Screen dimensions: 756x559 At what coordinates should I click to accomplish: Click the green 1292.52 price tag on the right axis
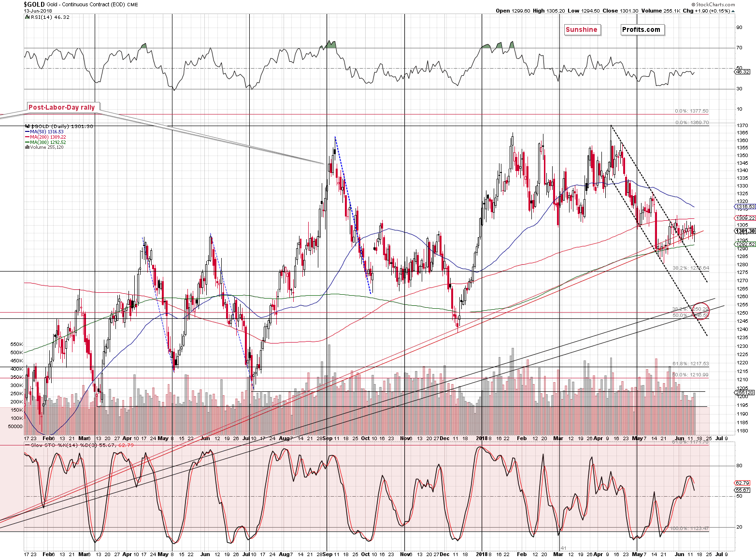click(x=745, y=244)
